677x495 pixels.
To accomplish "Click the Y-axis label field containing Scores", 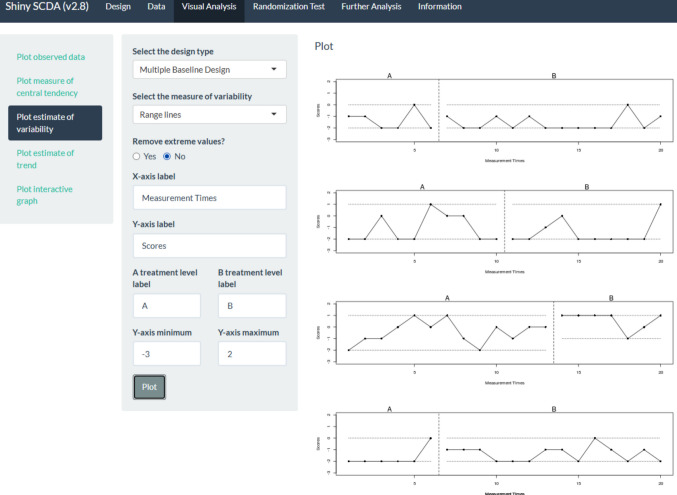I will pos(209,246).
